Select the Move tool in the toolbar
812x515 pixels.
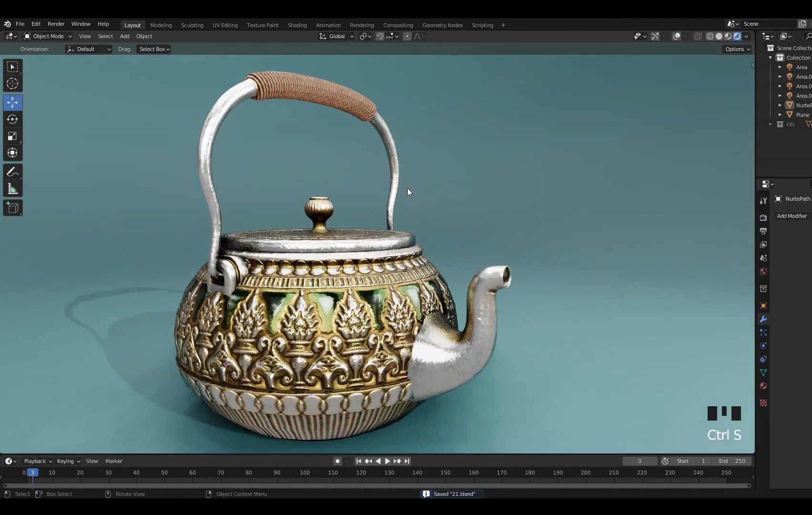coord(12,103)
